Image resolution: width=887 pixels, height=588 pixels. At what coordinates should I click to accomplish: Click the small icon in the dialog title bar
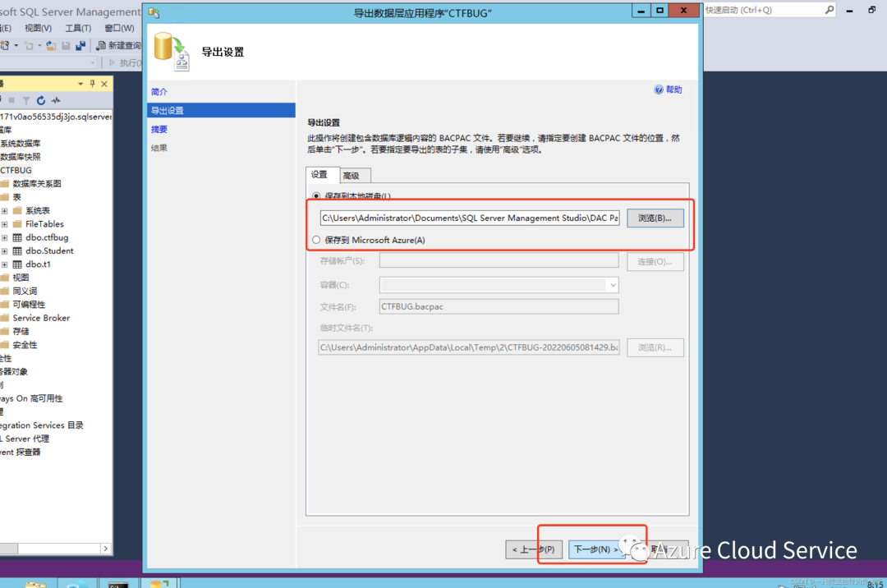[x=154, y=12]
